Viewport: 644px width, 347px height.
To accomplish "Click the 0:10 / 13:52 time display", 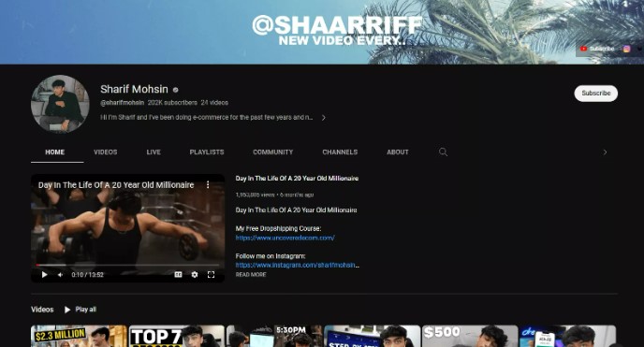I will pos(87,275).
